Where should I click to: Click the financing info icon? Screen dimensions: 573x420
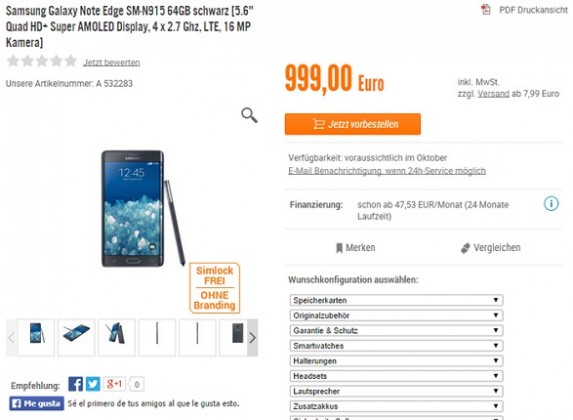551,204
